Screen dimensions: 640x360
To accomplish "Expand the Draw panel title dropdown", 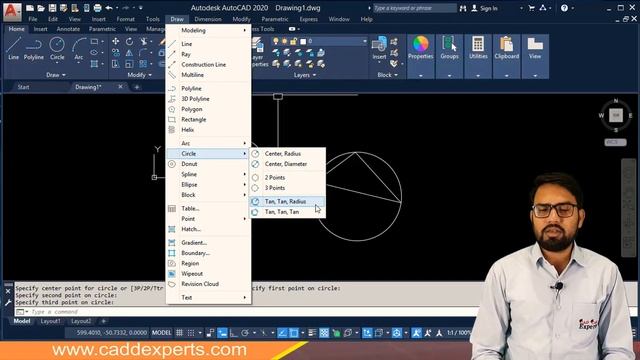I will point(56,75).
